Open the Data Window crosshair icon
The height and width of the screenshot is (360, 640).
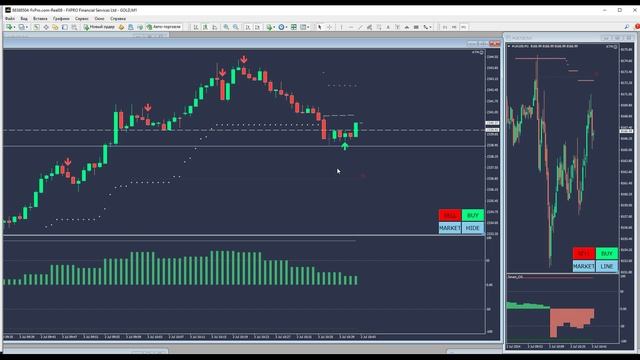click(46, 27)
